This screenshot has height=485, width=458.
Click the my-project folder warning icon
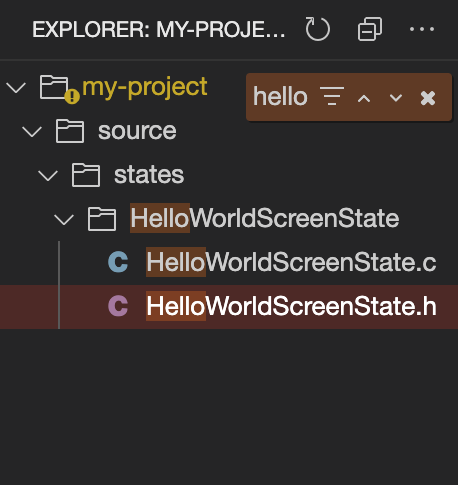72,97
